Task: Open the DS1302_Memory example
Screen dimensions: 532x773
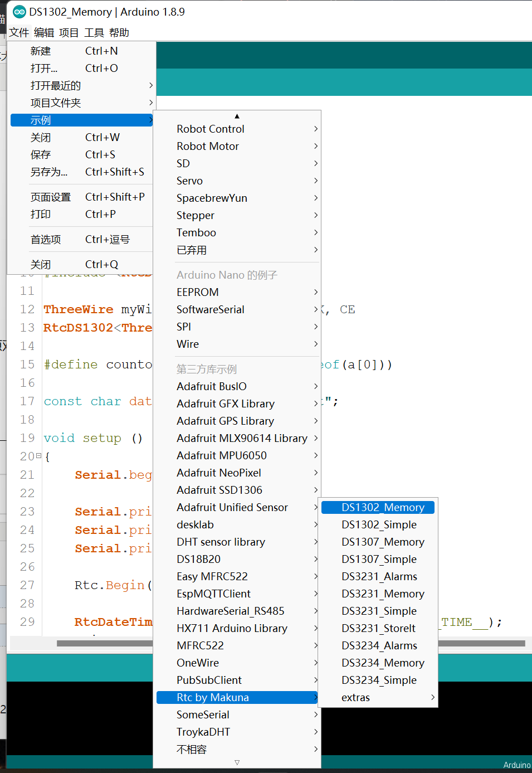Action: pyautogui.click(x=378, y=507)
